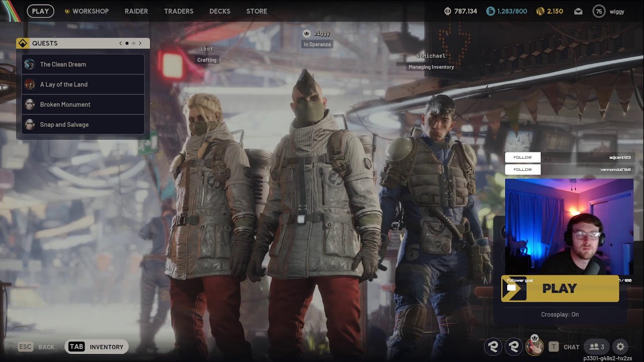Open the STORE tab
644x362 pixels.
(x=257, y=11)
